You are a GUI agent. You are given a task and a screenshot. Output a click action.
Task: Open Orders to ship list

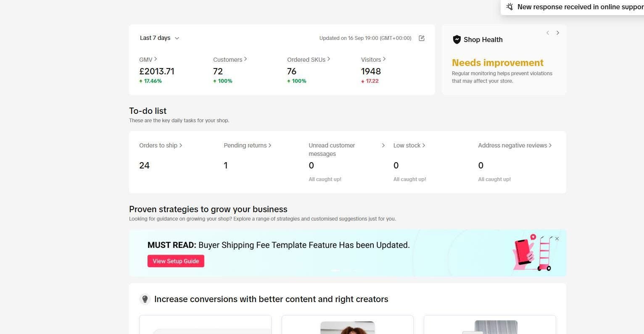(161, 145)
